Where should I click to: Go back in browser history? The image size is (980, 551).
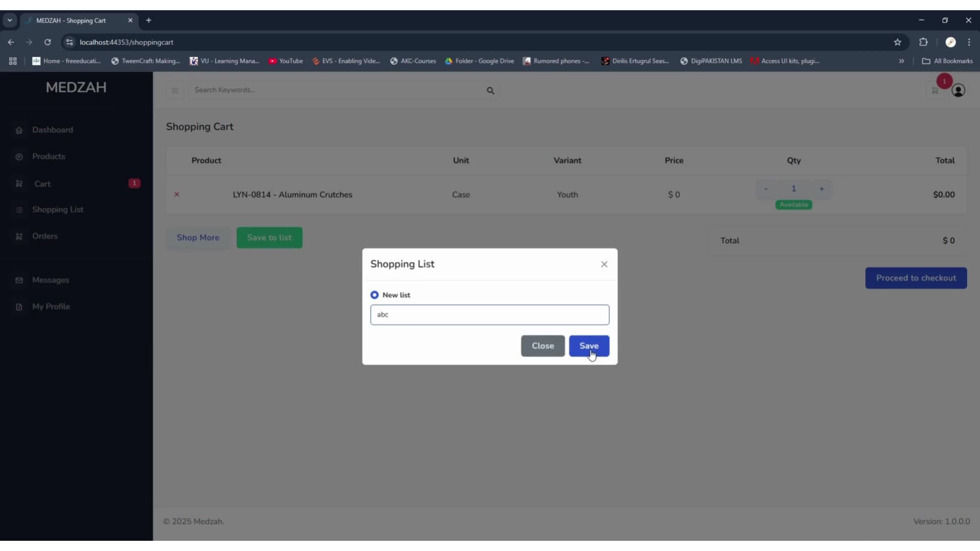11,42
